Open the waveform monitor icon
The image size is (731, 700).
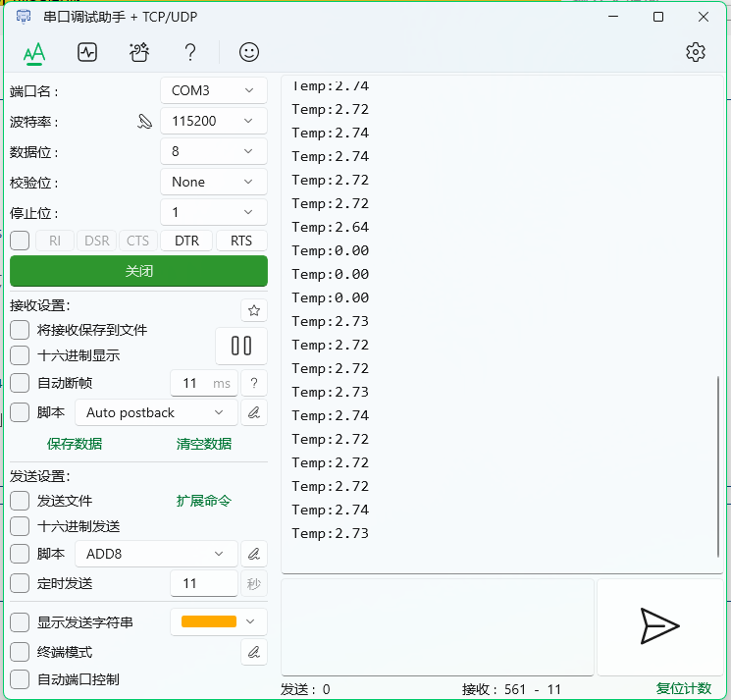coord(87,52)
